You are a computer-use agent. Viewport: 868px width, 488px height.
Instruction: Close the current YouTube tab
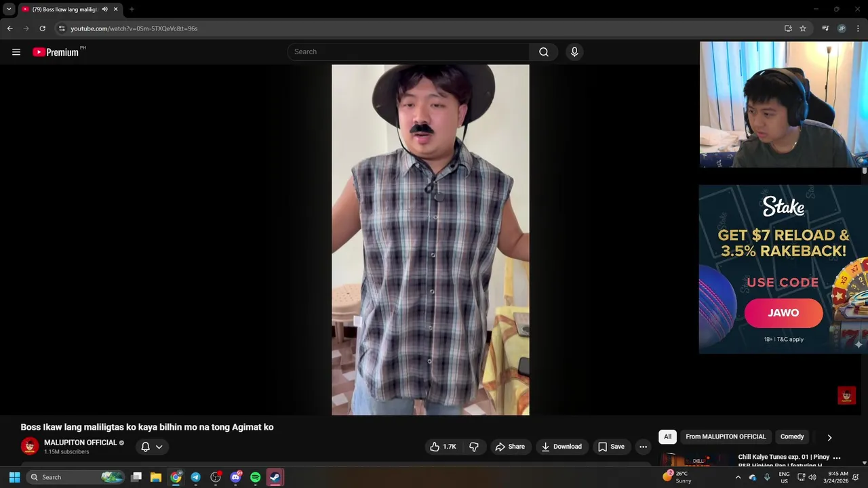115,9
